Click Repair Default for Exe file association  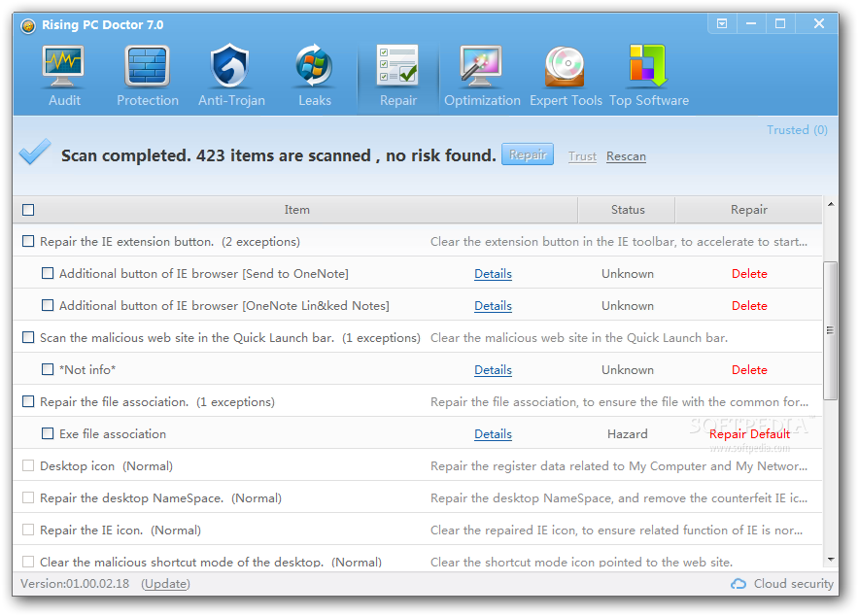click(x=749, y=434)
